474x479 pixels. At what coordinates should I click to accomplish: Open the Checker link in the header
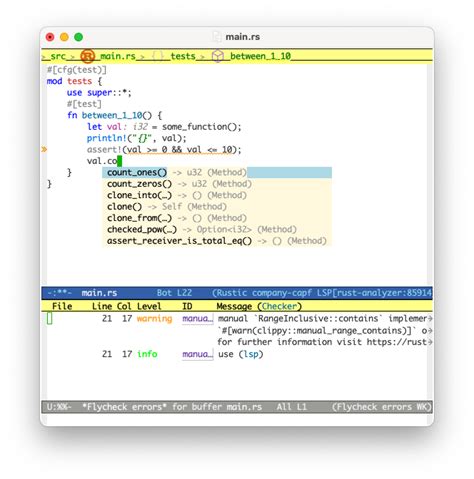point(279,306)
